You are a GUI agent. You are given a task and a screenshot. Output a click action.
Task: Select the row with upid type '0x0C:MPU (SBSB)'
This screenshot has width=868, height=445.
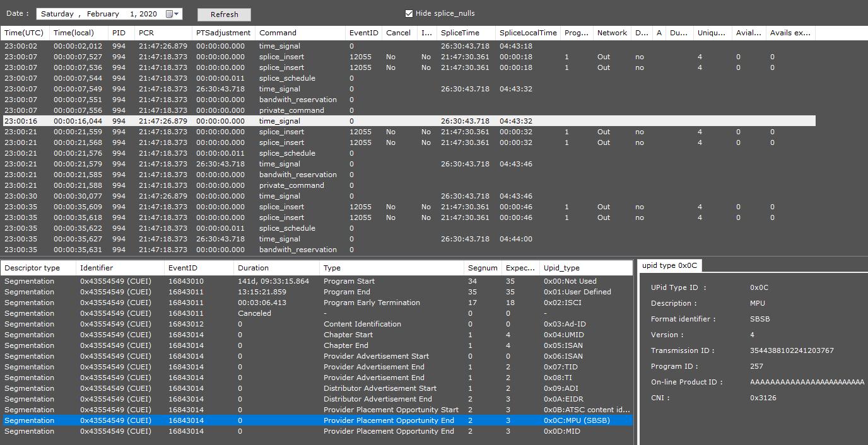[x=317, y=420]
